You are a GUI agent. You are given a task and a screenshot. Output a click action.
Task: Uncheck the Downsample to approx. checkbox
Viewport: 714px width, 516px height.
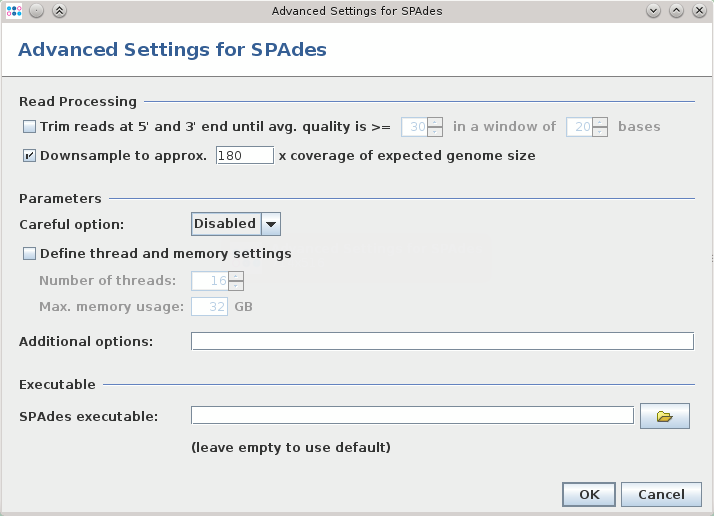[29, 156]
